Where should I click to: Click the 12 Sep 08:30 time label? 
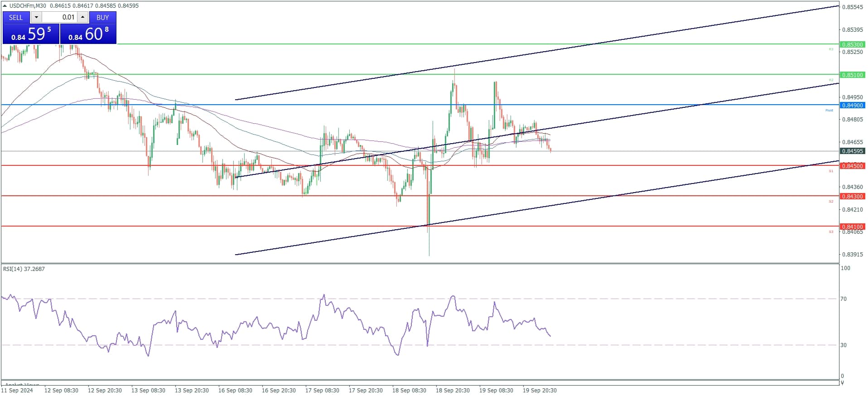click(61, 390)
